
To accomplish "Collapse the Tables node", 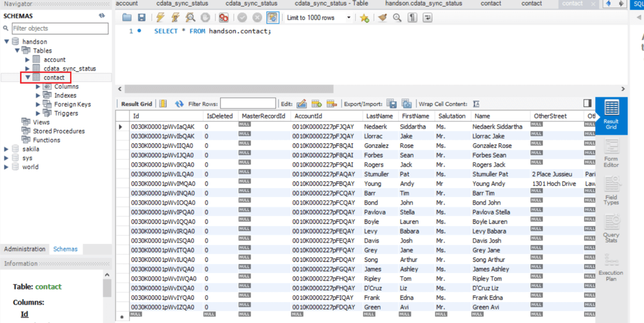I will coord(17,50).
